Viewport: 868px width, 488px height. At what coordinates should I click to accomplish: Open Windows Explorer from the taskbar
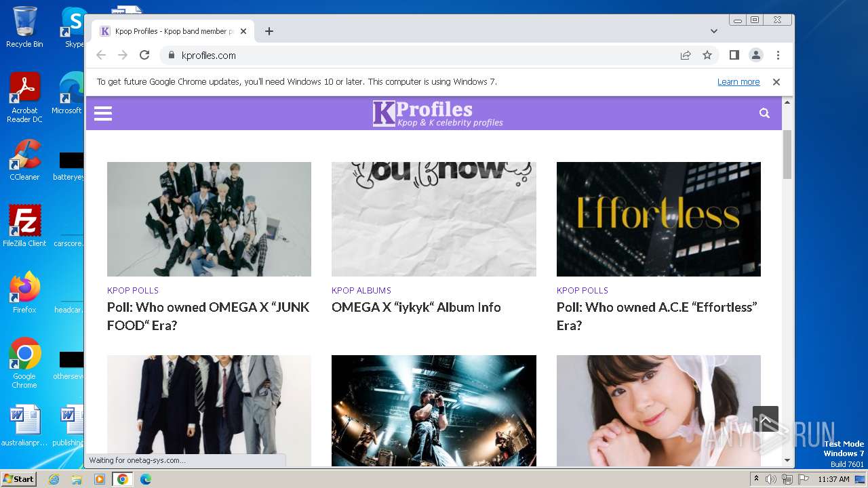tap(77, 479)
